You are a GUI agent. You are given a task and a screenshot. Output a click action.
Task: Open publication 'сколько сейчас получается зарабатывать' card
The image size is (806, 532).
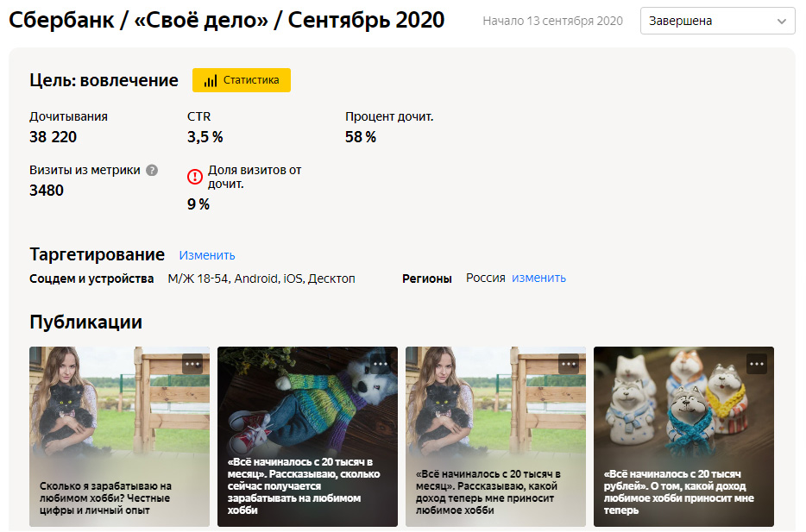pos(307,436)
